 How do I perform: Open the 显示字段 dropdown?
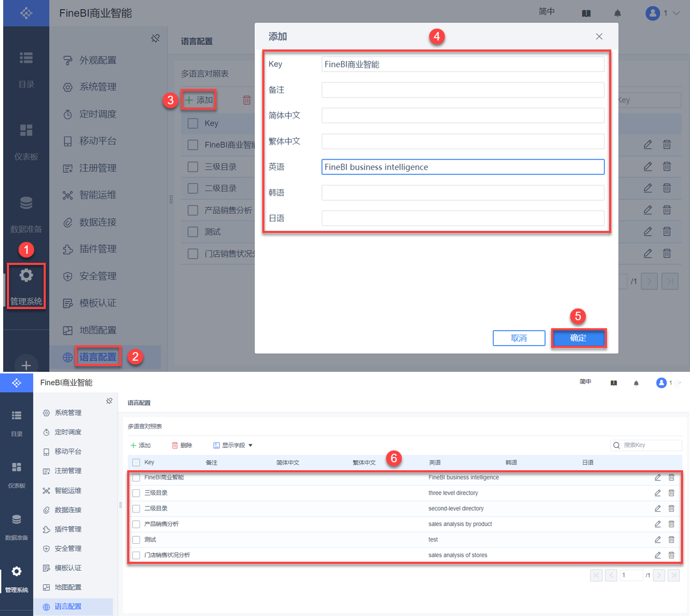tap(233, 445)
